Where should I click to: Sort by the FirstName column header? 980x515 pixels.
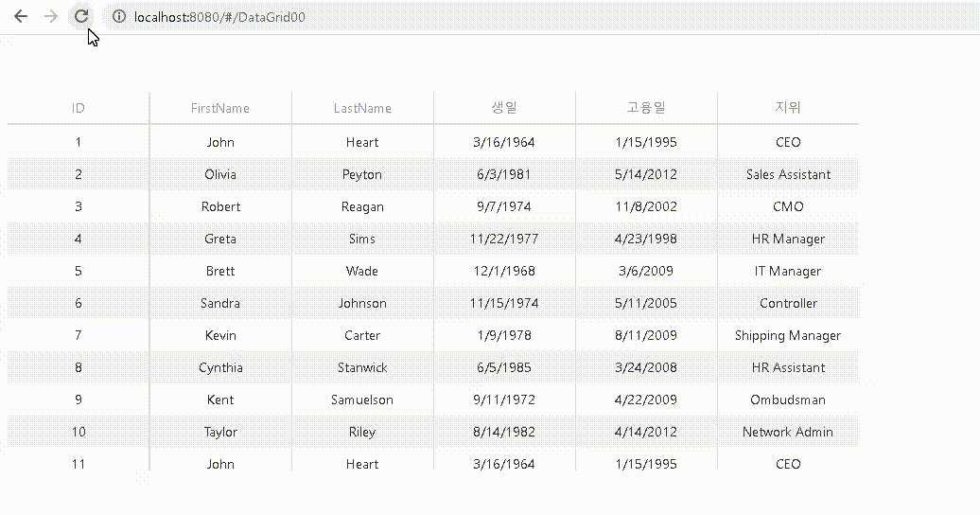pyautogui.click(x=220, y=108)
